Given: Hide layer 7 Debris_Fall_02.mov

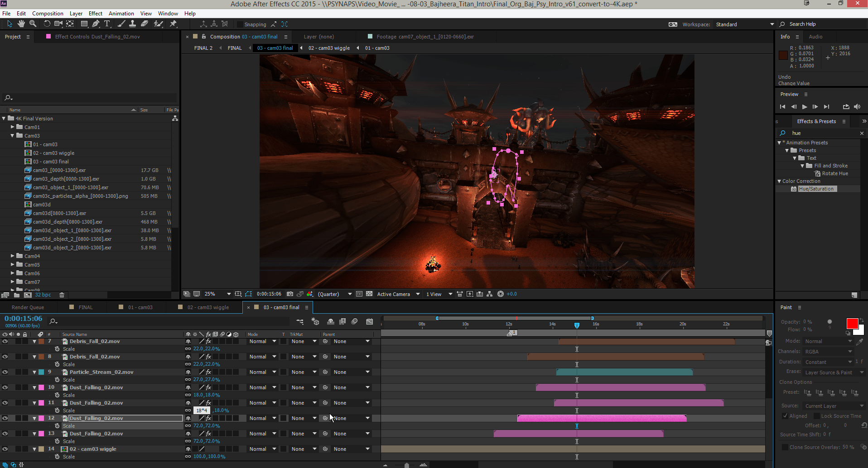Looking at the screenshot, I should [5, 341].
